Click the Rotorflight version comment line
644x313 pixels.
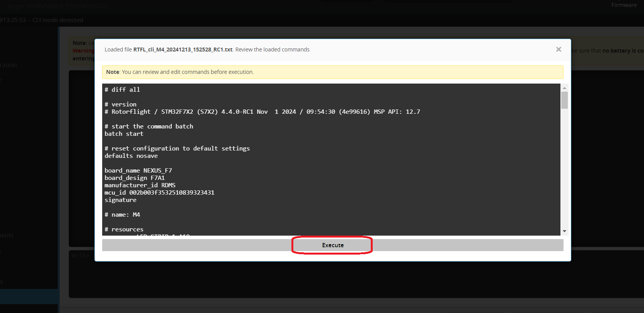coord(262,112)
